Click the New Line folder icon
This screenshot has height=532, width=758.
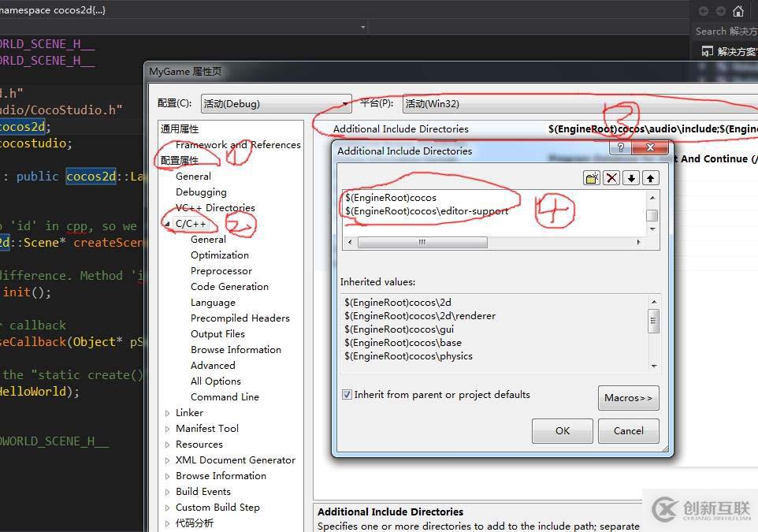coord(592,178)
